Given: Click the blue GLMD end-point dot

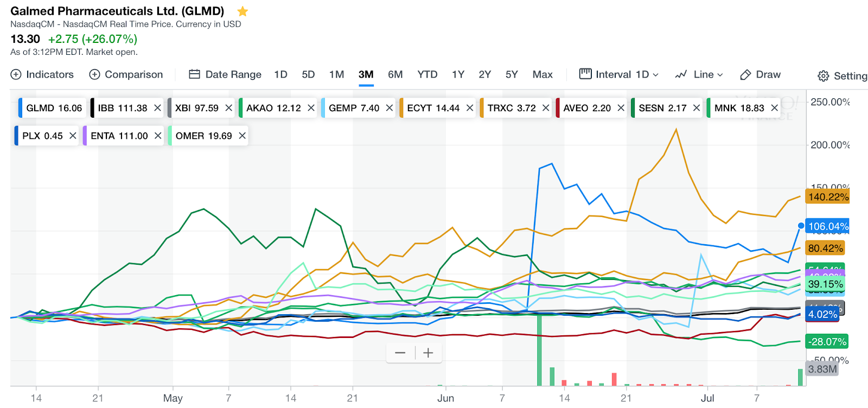Looking at the screenshot, I should [x=801, y=226].
